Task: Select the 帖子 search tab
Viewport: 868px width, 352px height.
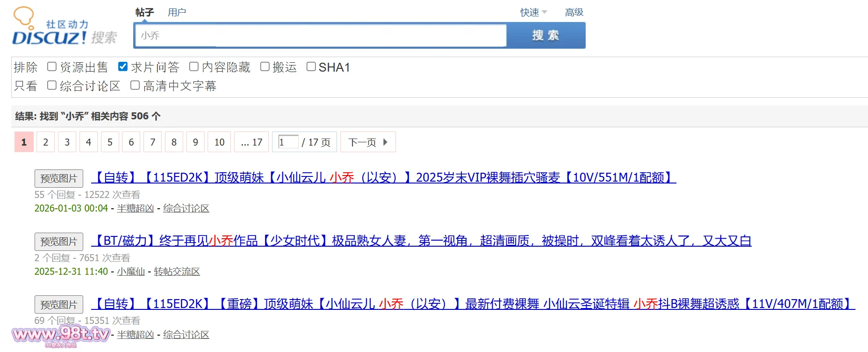Action: [144, 13]
